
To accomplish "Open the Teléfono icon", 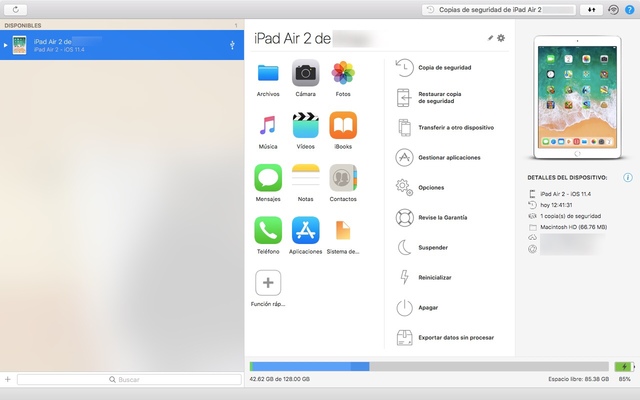I will click(268, 231).
